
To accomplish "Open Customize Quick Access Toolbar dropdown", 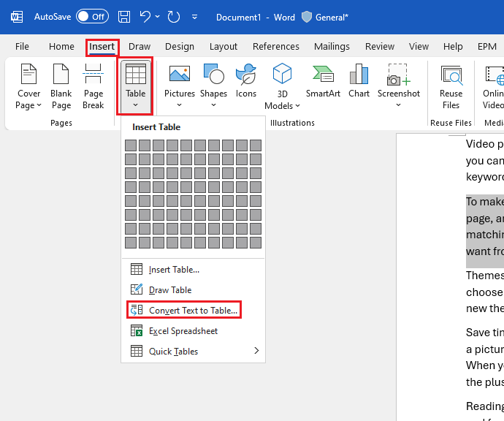I will pos(194,17).
